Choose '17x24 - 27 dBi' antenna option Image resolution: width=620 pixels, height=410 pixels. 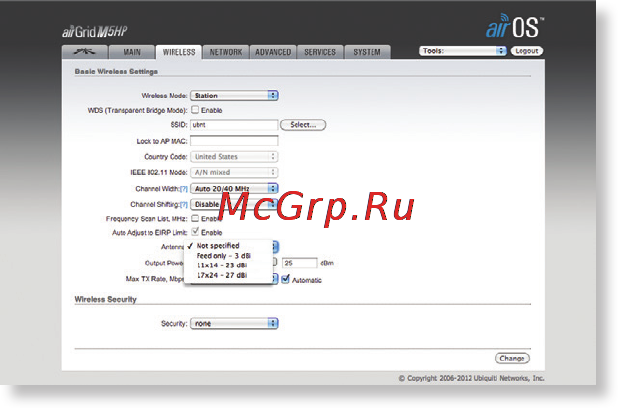click(229, 275)
